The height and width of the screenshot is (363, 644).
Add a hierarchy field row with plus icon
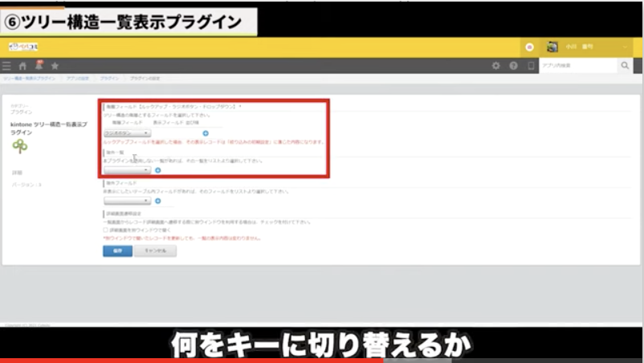tap(206, 133)
